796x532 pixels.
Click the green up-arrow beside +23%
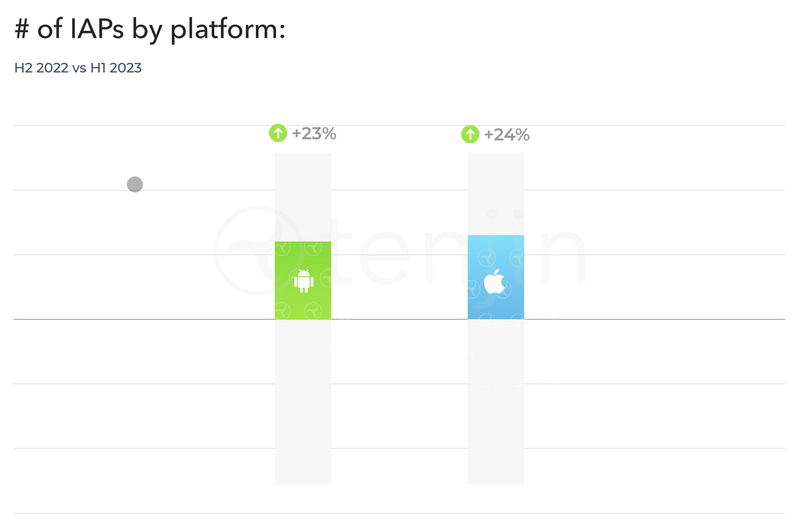click(278, 133)
